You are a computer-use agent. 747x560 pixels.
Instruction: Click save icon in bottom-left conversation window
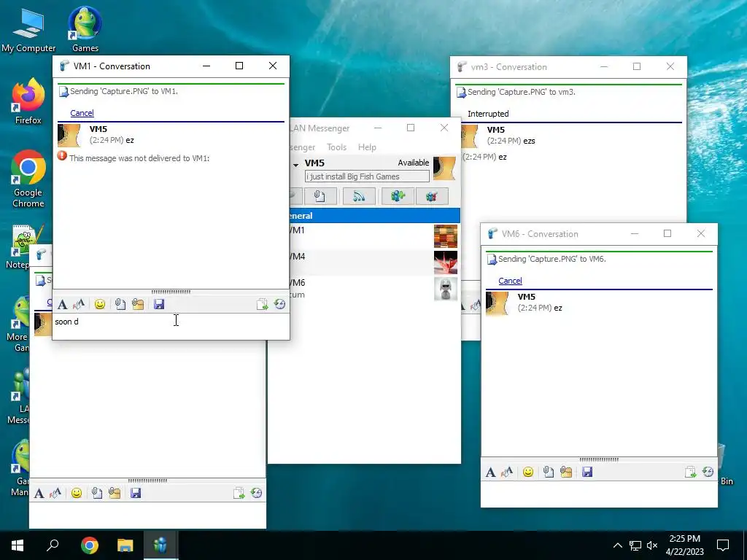click(136, 493)
